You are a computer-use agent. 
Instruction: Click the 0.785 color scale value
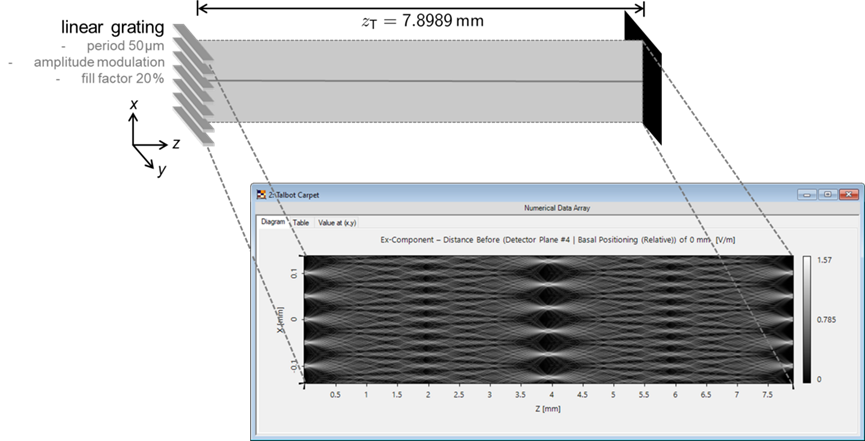pos(824,320)
